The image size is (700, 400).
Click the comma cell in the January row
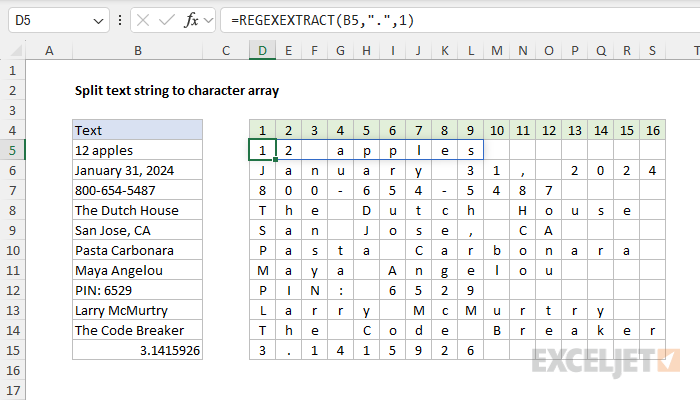pyautogui.click(x=523, y=171)
